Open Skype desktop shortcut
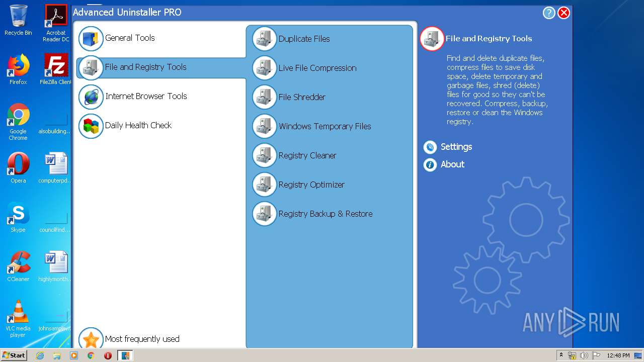Screen dimensions: 644x362 tap(18, 217)
